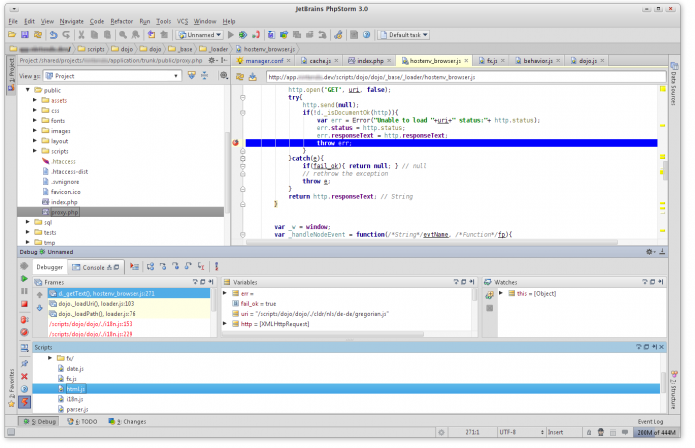The height and width of the screenshot is (448, 695).
Task: Expand the sql folder
Action: (x=27, y=222)
